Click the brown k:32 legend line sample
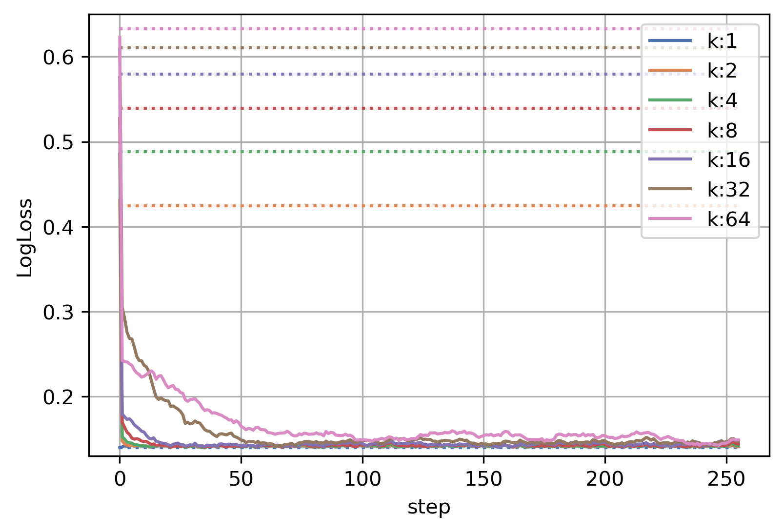The width and height of the screenshot is (784, 532). coord(670,189)
